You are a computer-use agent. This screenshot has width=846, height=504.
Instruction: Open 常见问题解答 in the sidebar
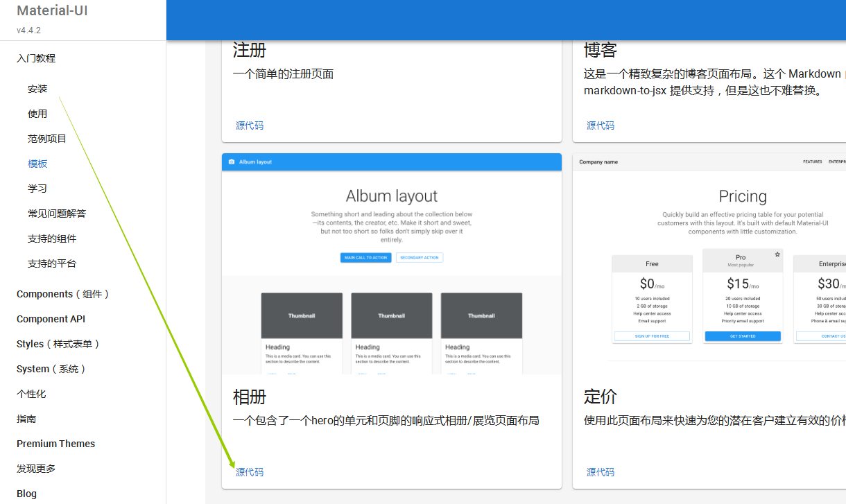pos(57,214)
